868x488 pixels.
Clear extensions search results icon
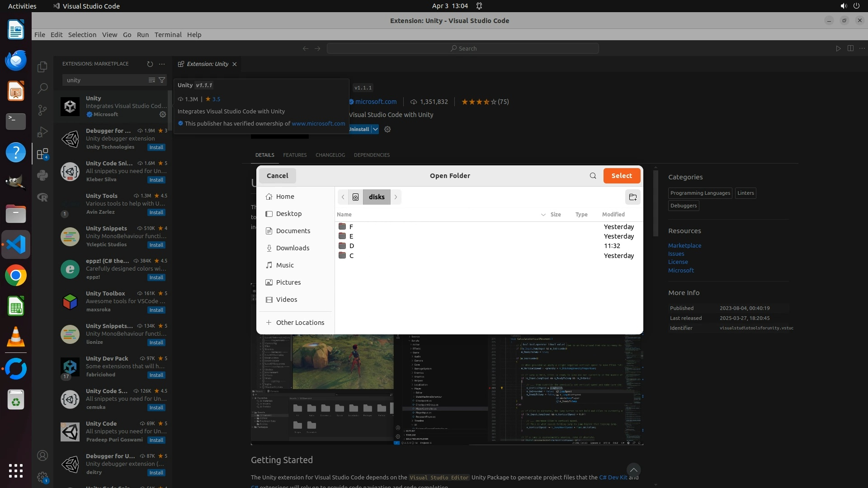(152, 80)
